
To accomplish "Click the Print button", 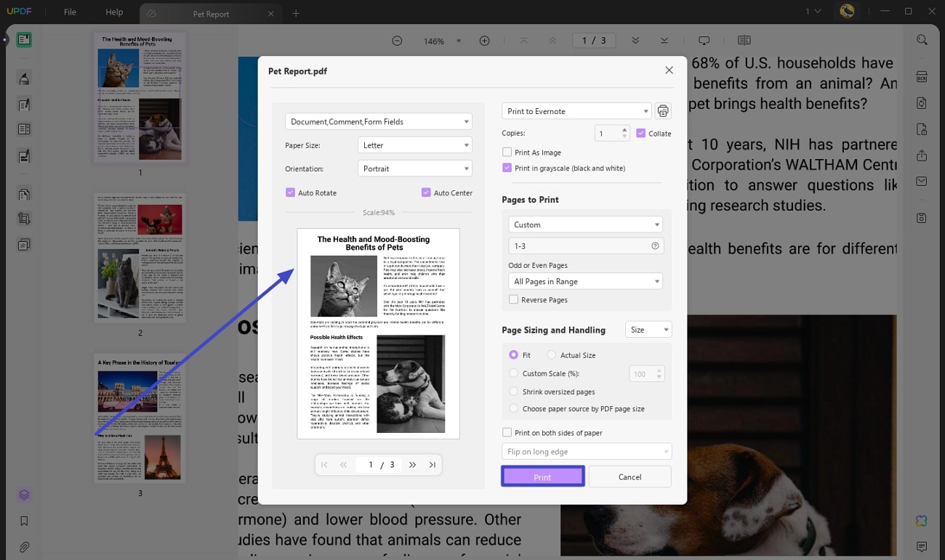I will click(x=542, y=476).
